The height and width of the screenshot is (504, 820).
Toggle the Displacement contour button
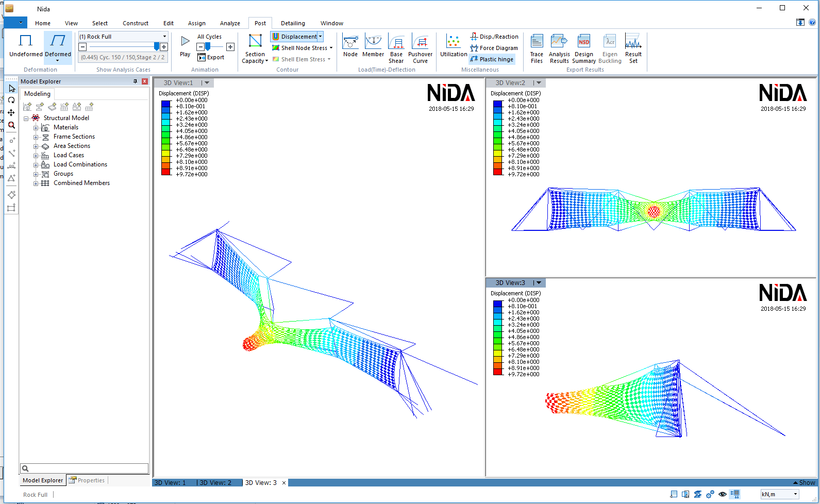click(294, 37)
